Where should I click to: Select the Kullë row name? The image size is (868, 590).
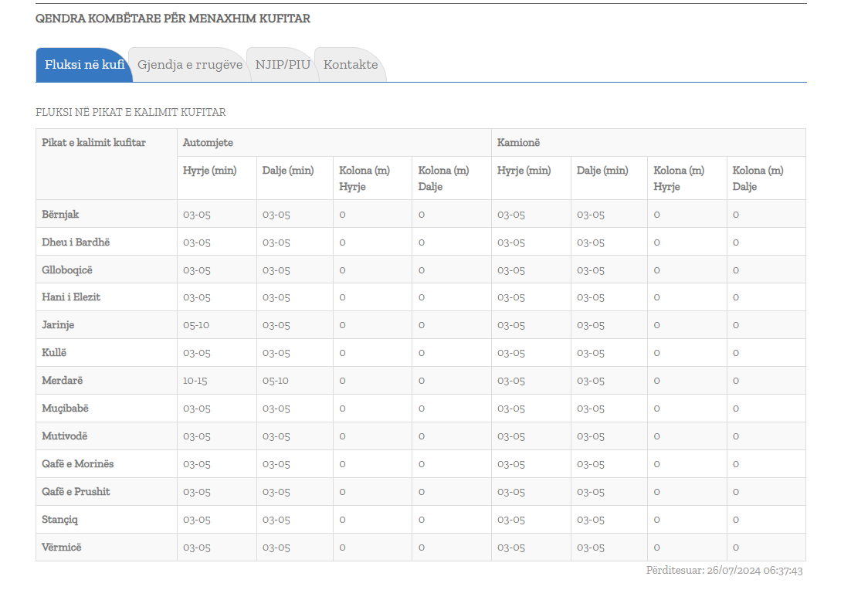click(x=54, y=353)
